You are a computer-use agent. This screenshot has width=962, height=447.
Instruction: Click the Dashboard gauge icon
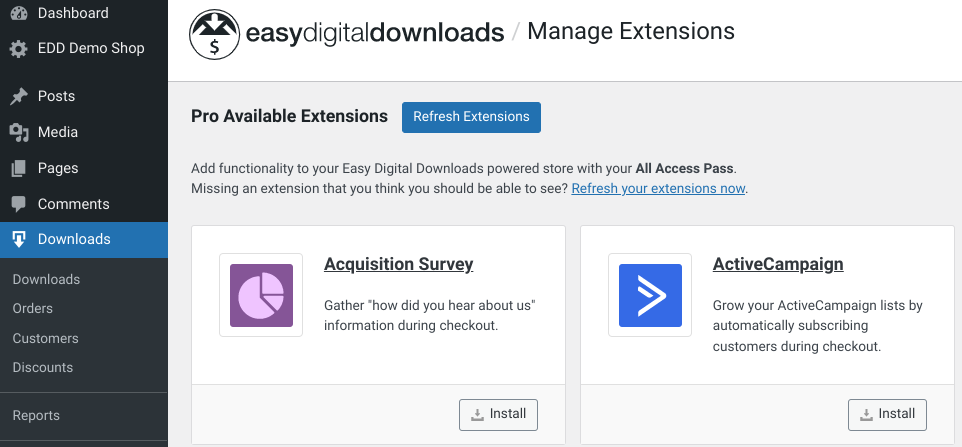[19, 13]
